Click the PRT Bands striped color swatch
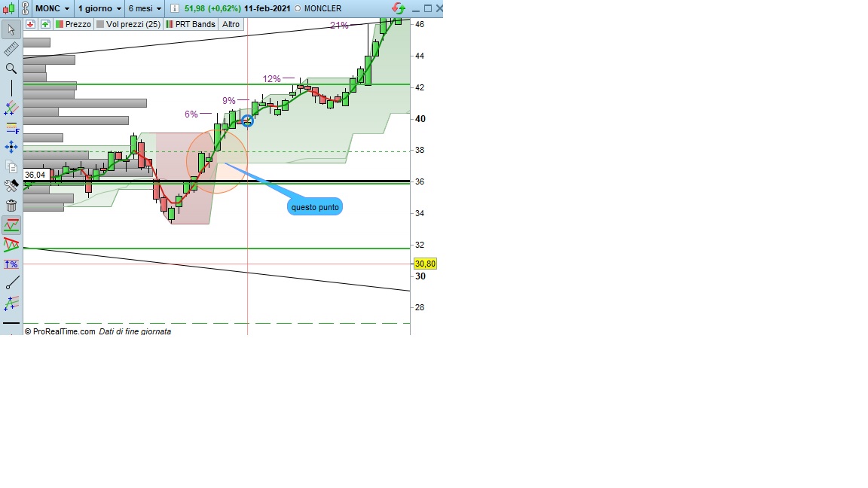 [170, 24]
